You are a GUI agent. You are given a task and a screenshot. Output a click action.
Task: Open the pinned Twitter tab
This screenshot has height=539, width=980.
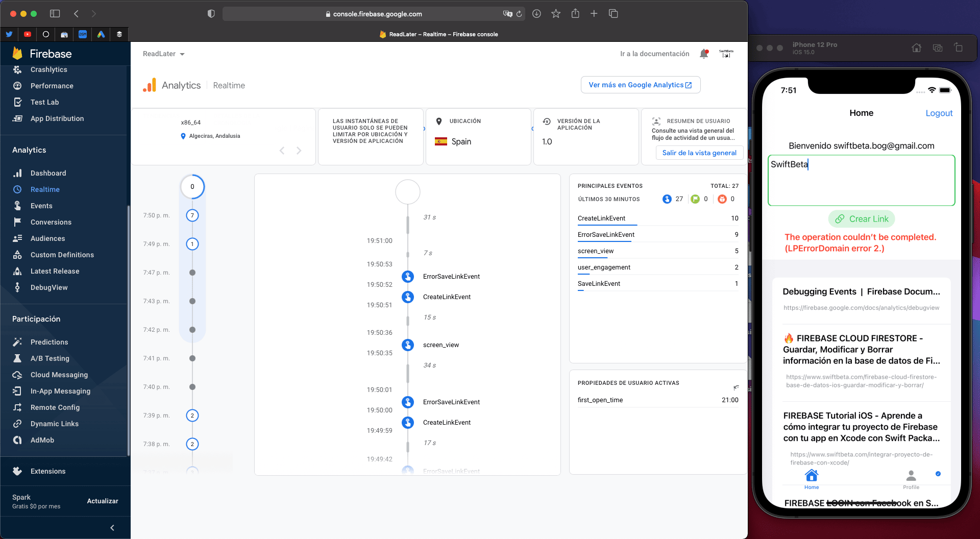click(9, 34)
